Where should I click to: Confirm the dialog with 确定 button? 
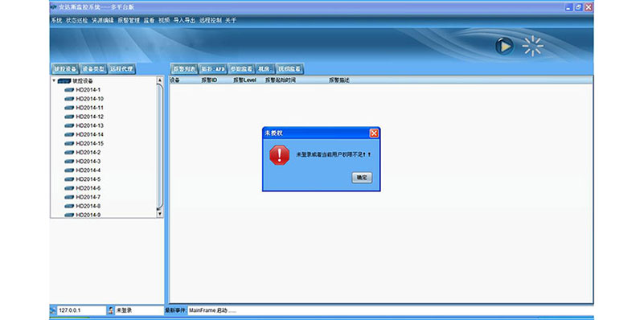pyautogui.click(x=362, y=178)
